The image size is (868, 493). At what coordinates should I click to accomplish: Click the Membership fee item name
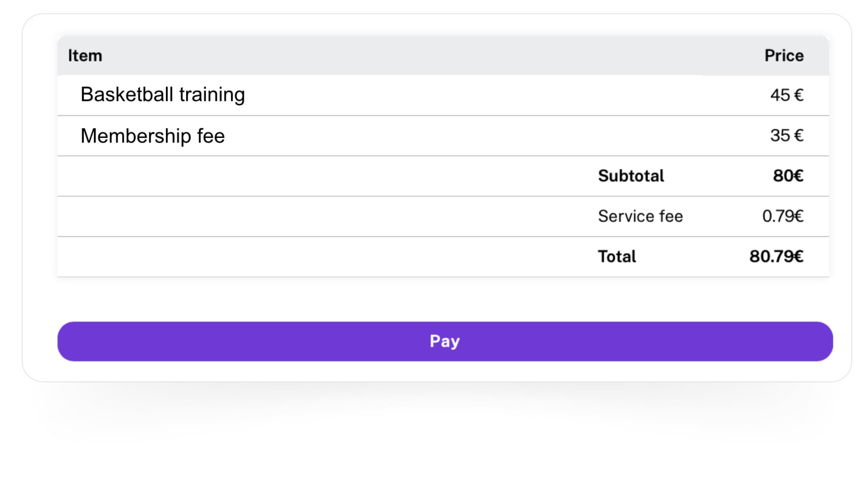pyautogui.click(x=153, y=136)
